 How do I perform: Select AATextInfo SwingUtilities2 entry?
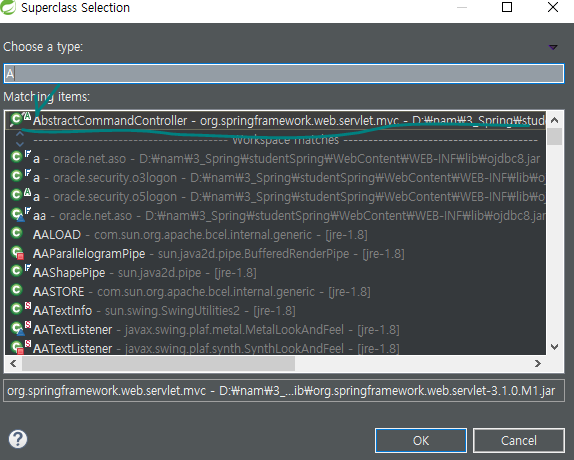pos(276,311)
